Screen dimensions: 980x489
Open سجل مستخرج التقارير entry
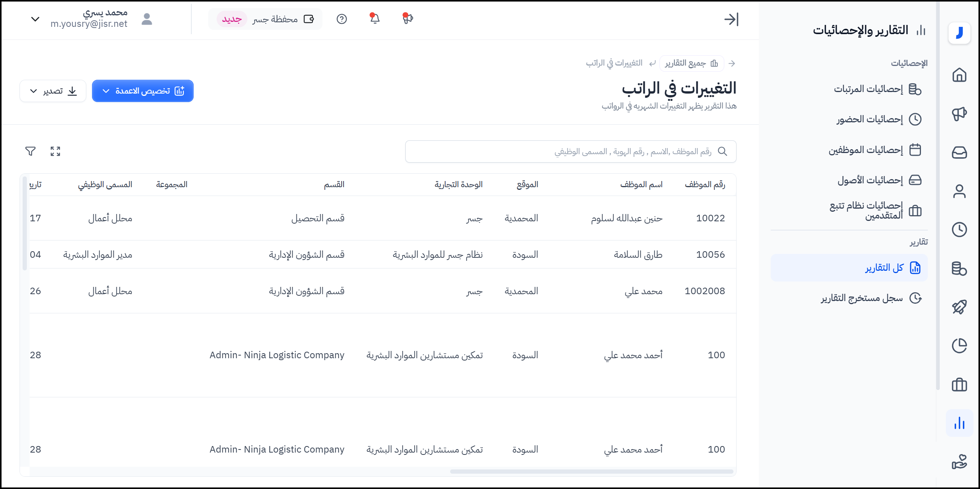(862, 298)
